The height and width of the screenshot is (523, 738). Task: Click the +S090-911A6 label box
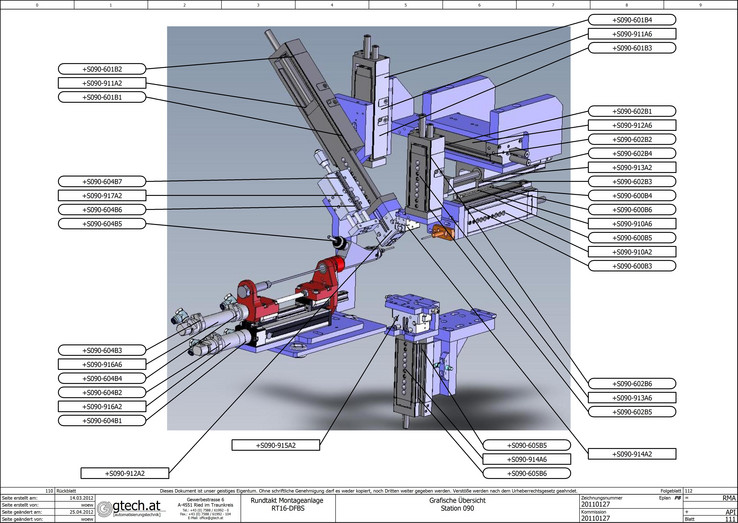632,34
